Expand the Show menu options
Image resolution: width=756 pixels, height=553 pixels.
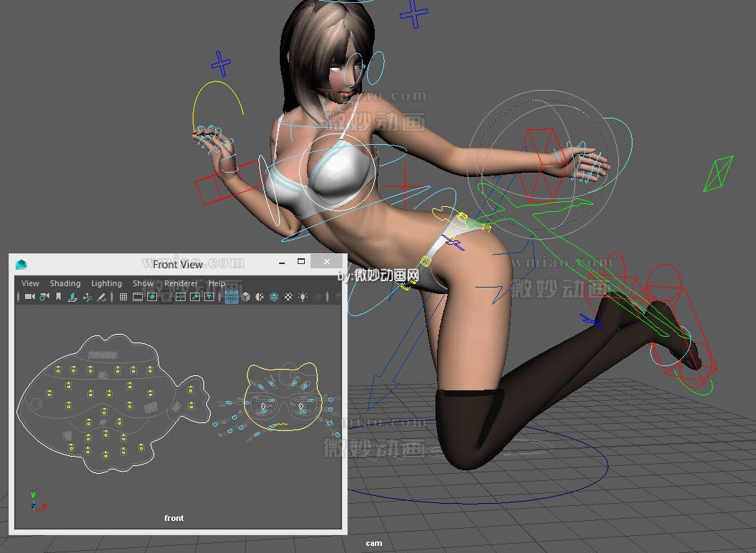click(143, 283)
